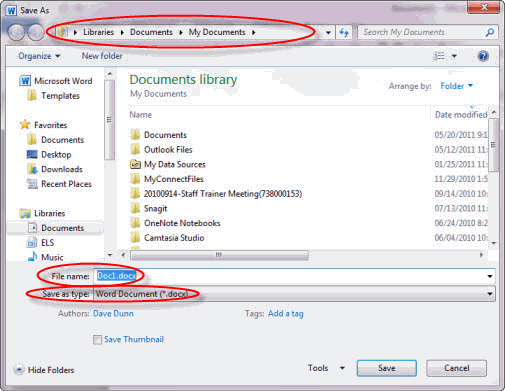Image resolution: width=505 pixels, height=391 pixels.
Task: Open the Tools dropdown menu
Action: [326, 368]
